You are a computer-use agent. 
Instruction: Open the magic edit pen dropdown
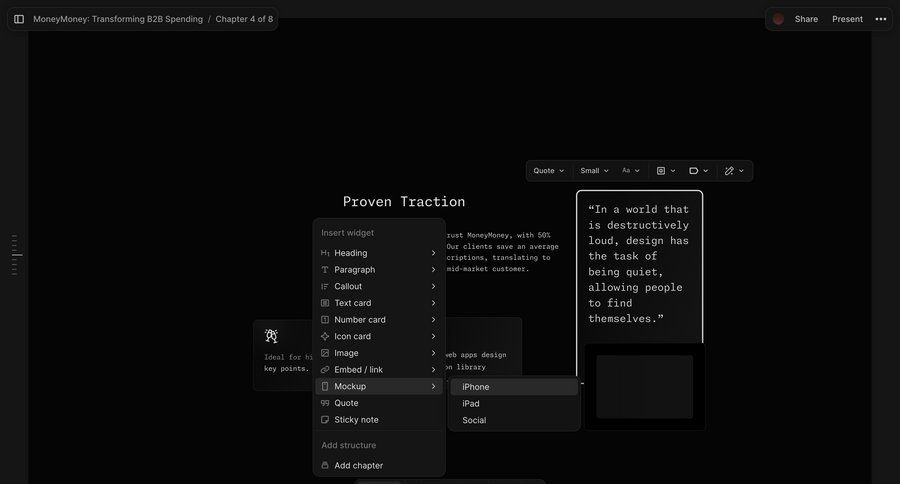tap(734, 171)
